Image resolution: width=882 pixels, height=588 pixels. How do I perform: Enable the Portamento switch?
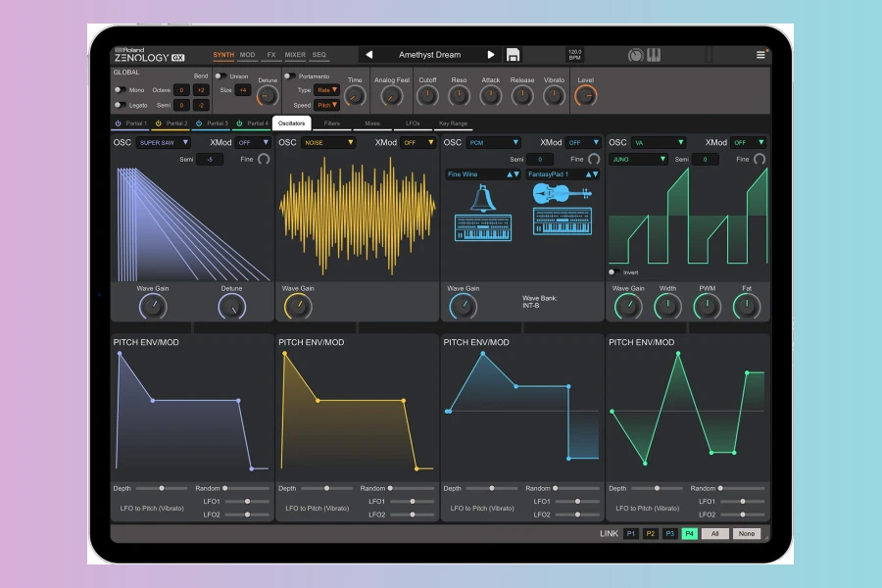click(x=290, y=76)
